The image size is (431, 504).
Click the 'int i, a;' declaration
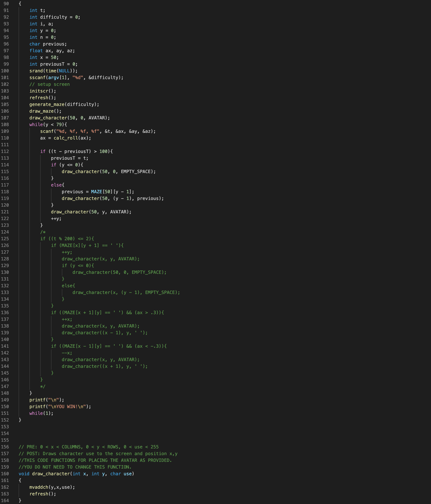click(x=41, y=24)
